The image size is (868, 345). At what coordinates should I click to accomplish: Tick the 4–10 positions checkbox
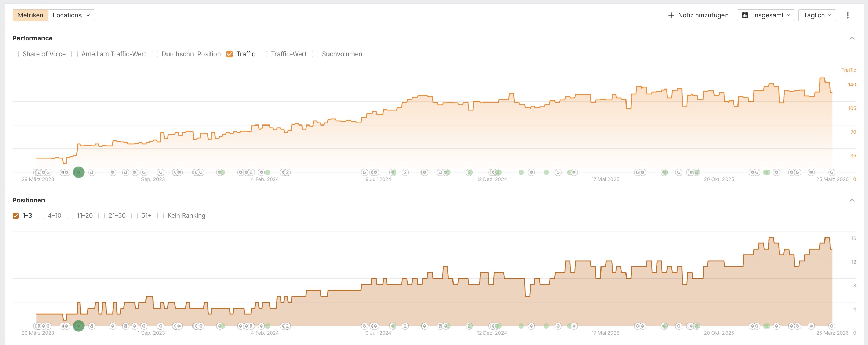click(41, 216)
